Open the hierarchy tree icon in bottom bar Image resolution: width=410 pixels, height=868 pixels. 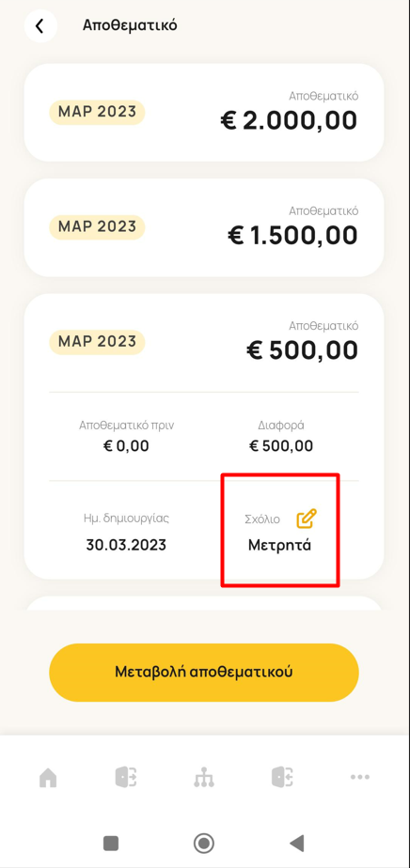point(204,777)
